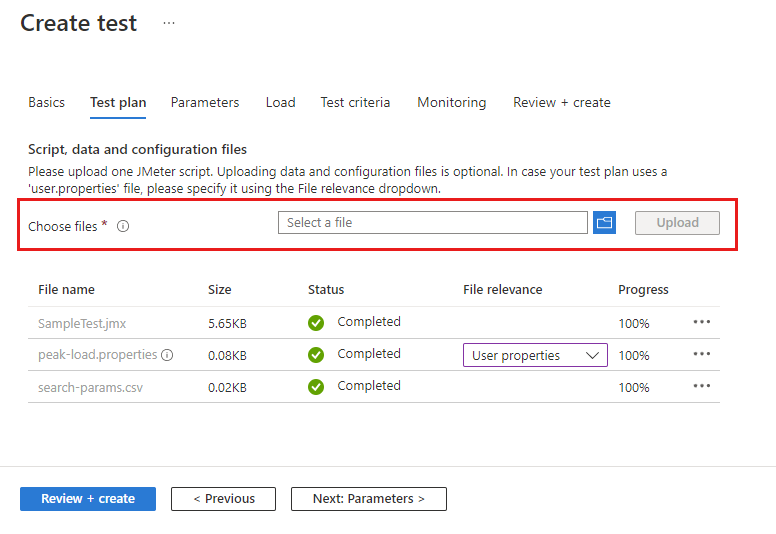The width and height of the screenshot is (776, 534).
Task: Click the blue folder browse icon
Action: click(x=604, y=223)
